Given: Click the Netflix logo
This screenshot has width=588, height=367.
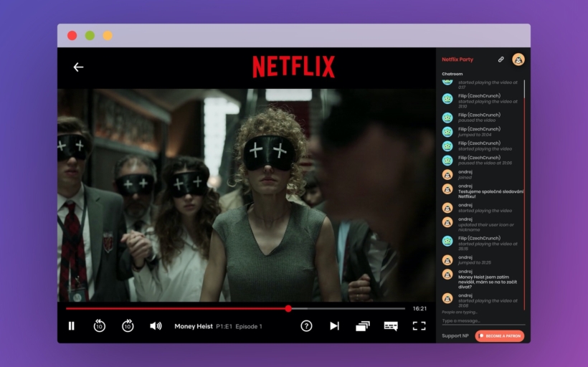Looking at the screenshot, I should [x=293, y=67].
